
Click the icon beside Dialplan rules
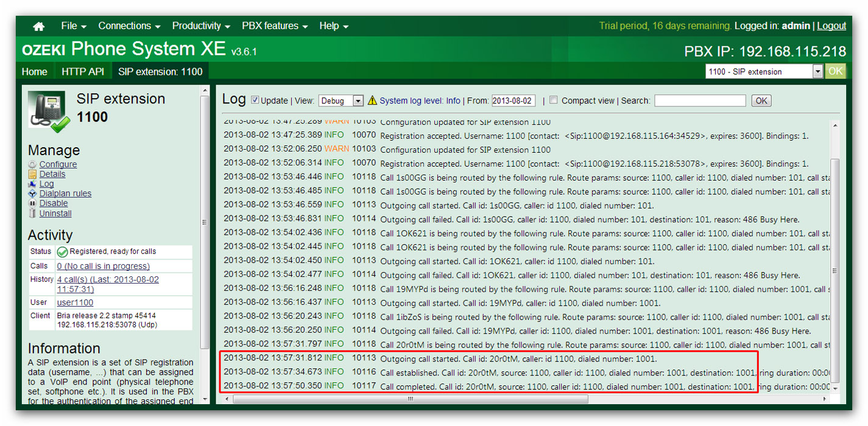click(33, 194)
